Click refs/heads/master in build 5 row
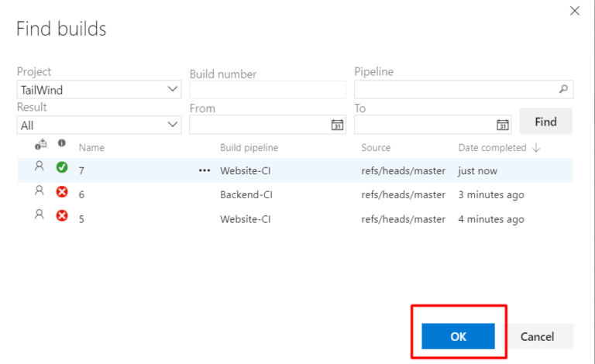Viewport: 595px width, 364px height. coord(404,219)
